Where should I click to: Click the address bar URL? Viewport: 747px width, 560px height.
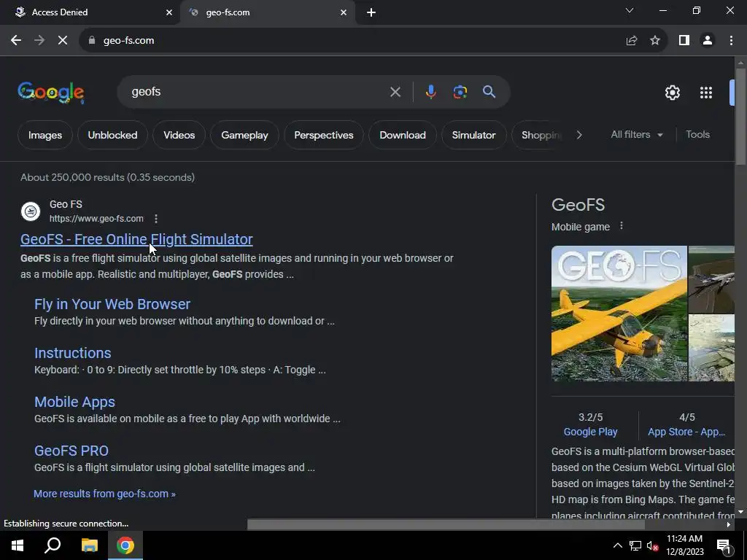128,41
